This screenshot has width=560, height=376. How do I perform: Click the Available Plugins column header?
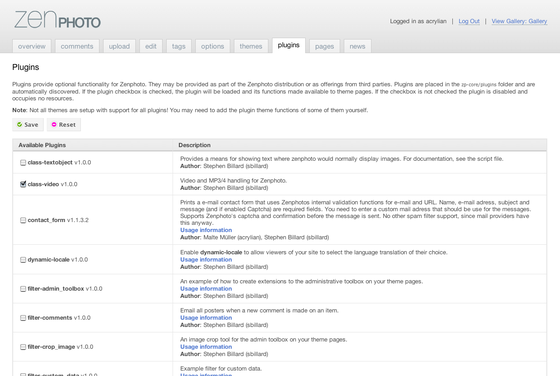click(x=42, y=145)
